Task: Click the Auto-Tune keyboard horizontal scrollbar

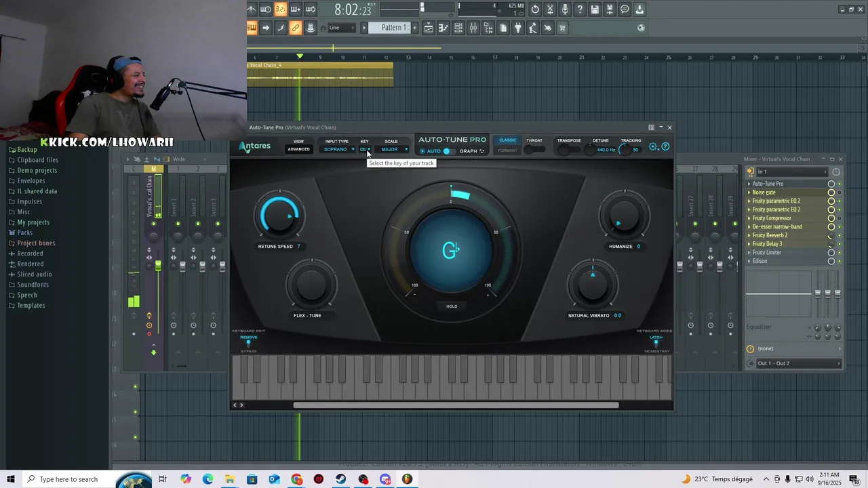Action: pyautogui.click(x=456, y=405)
